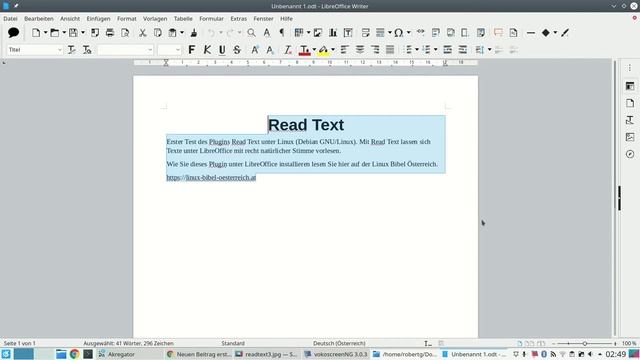640x360 pixels.
Task: Click the Chrome icon in taskbar
Action: tap(74, 354)
